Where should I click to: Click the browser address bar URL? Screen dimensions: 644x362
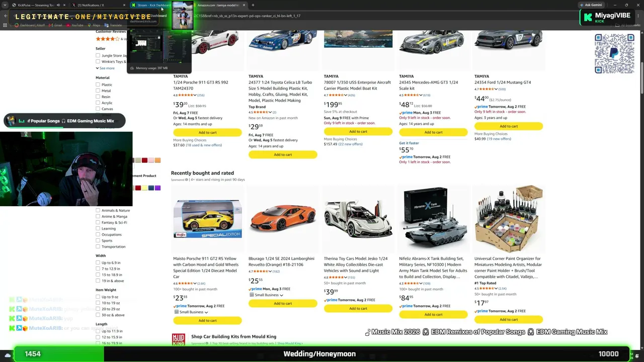tap(248, 16)
